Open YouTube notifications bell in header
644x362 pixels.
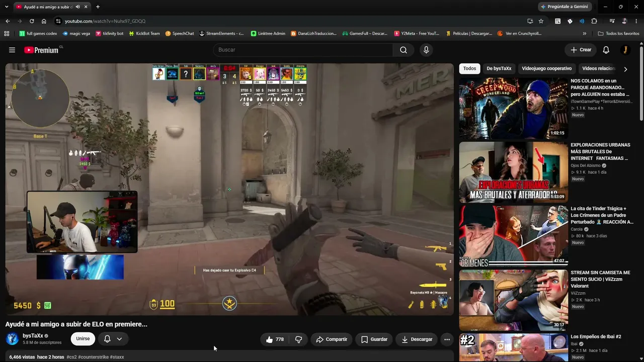606,50
